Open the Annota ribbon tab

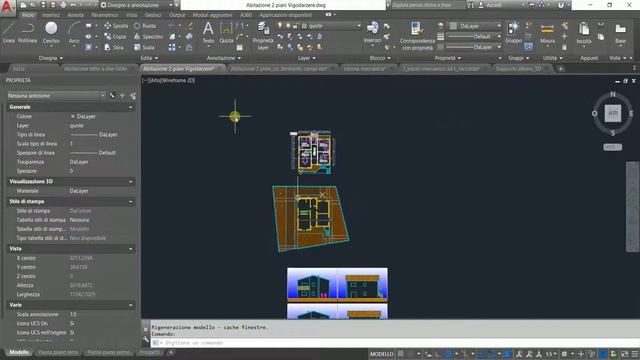[76, 15]
